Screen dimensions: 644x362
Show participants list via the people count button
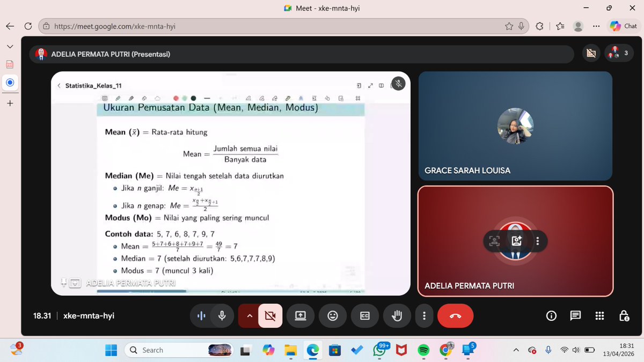coord(618,53)
